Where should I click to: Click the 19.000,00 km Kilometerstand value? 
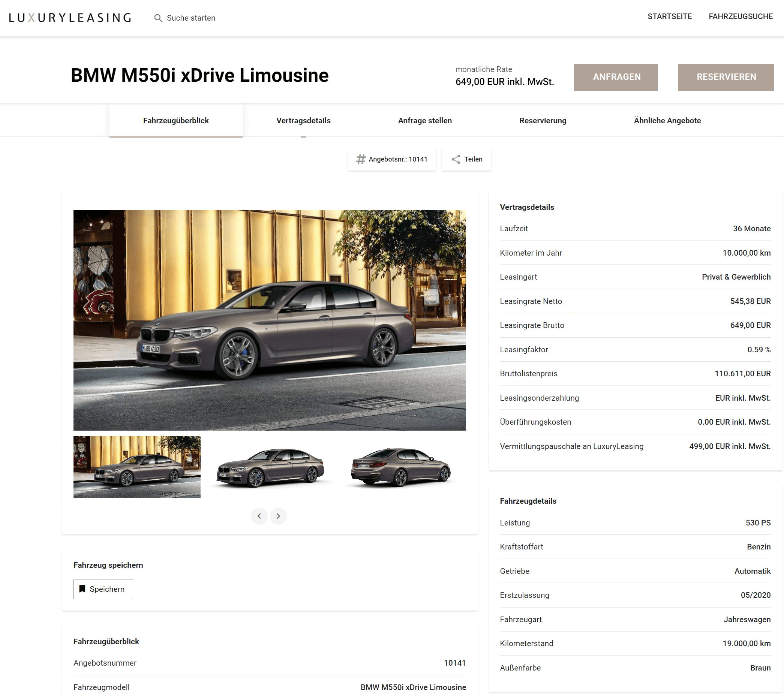point(747,643)
